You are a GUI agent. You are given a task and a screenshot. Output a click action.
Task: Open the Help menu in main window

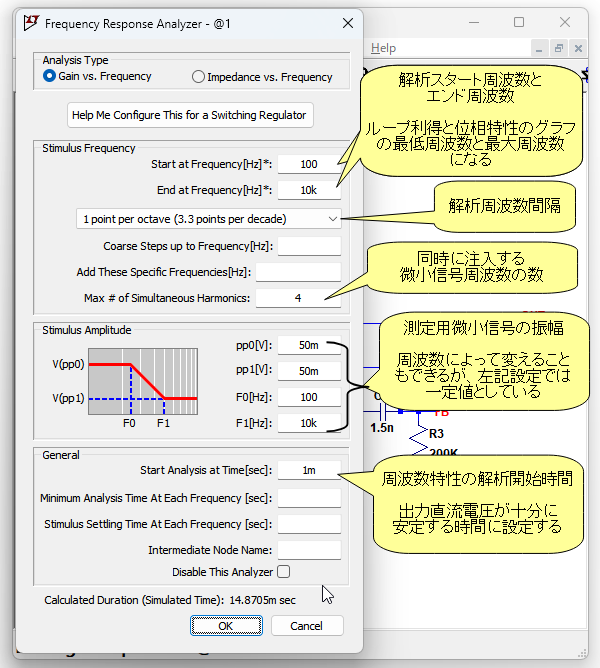tap(383, 48)
